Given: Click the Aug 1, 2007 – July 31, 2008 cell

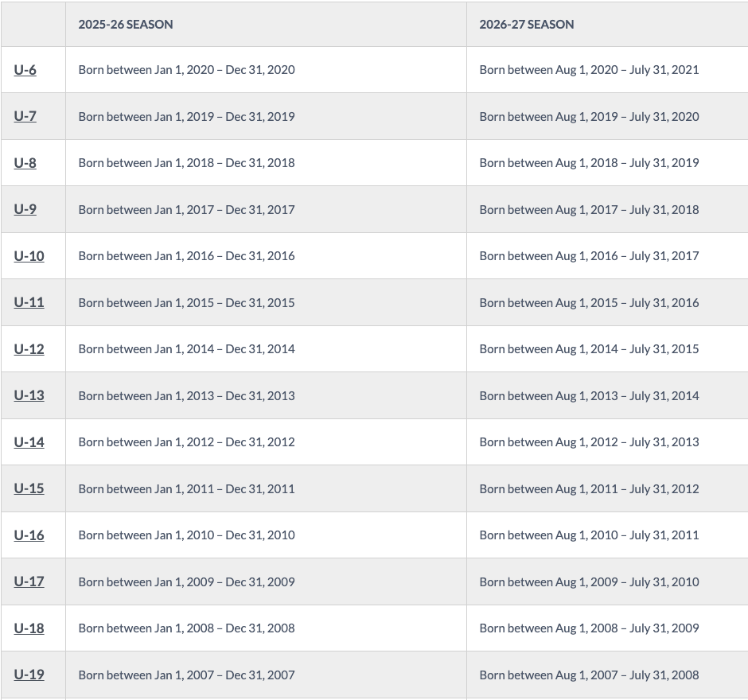Looking at the screenshot, I should point(589,675).
